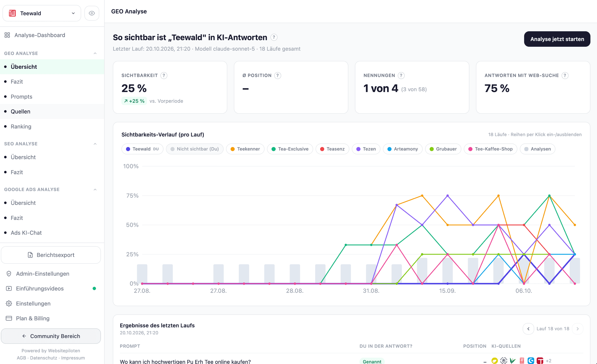The width and height of the screenshot is (597, 364).
Task: Click the Teekenner data point at 06.10.
Action: 524,283
